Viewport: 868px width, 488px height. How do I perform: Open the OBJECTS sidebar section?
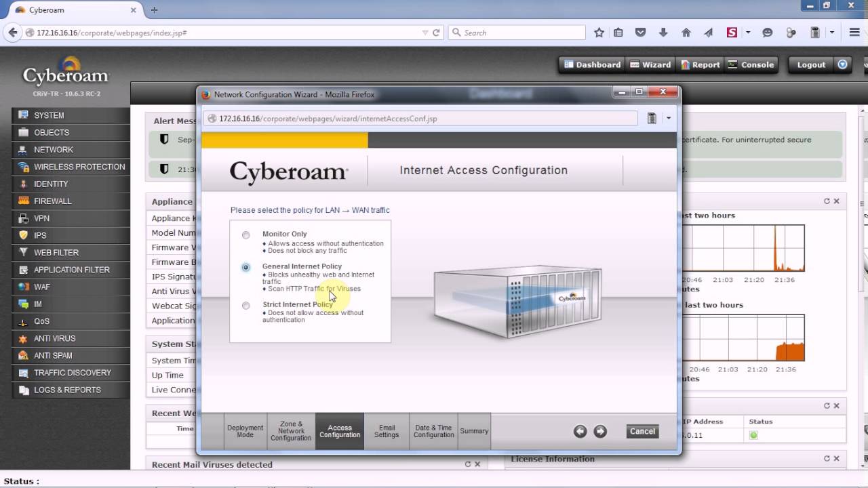[x=71, y=132]
